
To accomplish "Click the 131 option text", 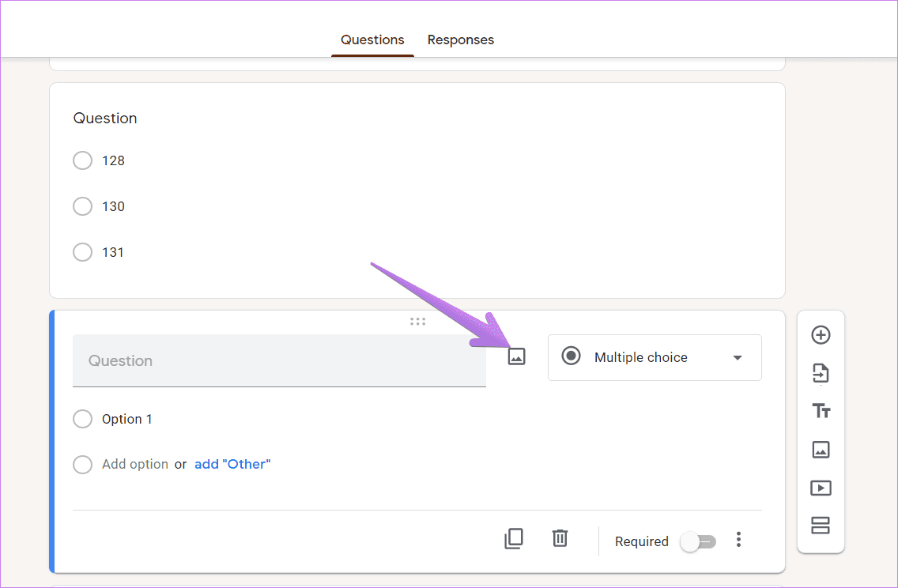I will (113, 252).
